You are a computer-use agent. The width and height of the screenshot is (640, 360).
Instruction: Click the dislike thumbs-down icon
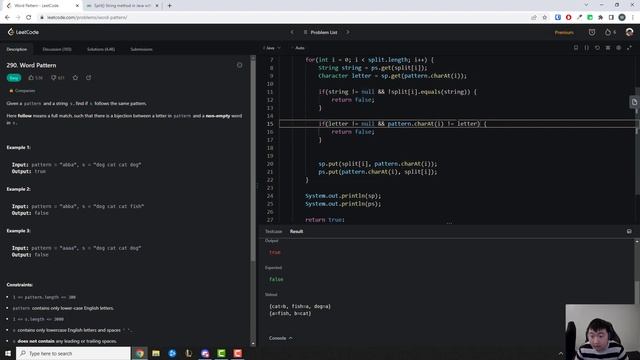pyautogui.click(x=53, y=78)
